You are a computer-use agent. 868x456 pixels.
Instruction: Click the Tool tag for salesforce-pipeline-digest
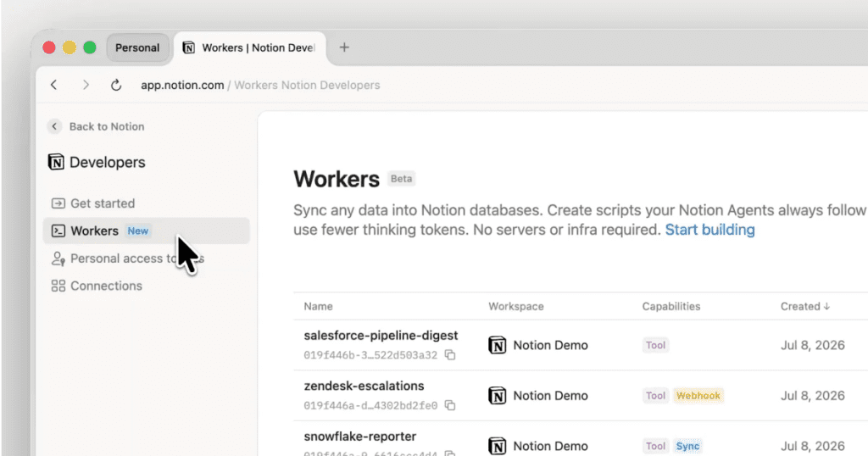[x=655, y=345]
